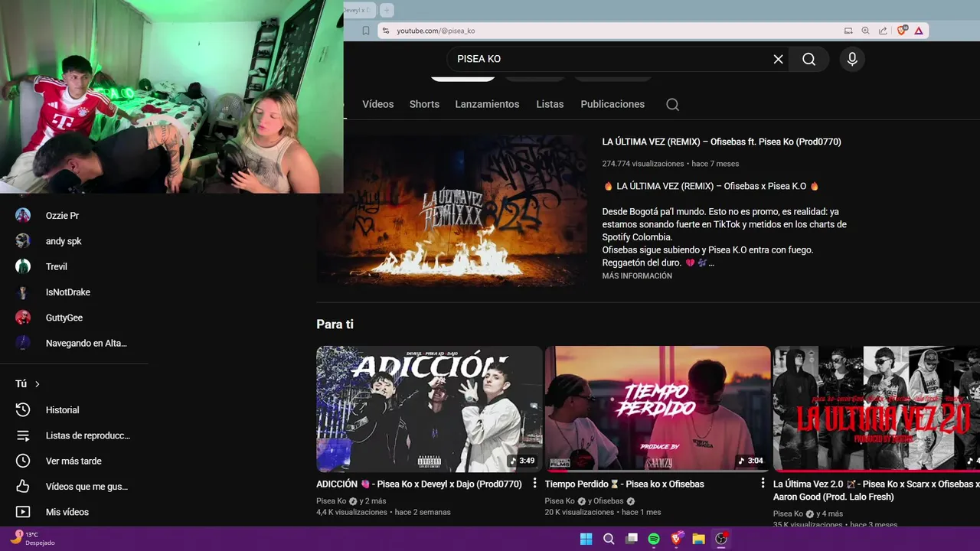Click GuttyGee channel avatar
Screen dimensions: 980x551
coord(23,318)
